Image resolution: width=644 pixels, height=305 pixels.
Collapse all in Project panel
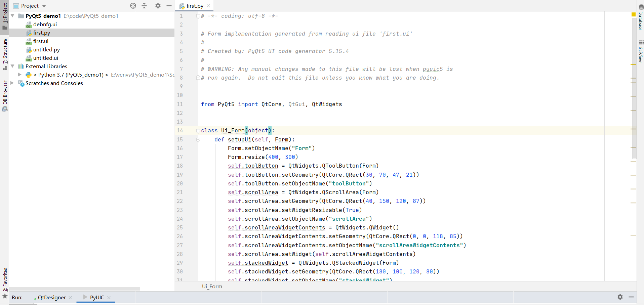click(x=144, y=6)
